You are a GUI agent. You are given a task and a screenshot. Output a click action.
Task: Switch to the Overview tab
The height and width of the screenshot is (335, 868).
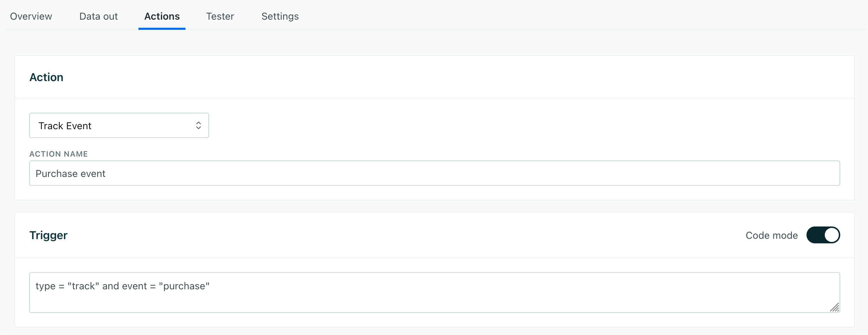pos(31,16)
